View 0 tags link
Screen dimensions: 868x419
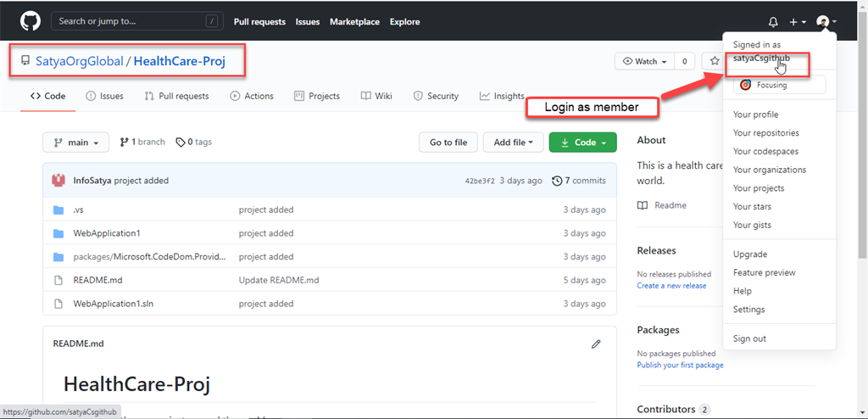(194, 142)
